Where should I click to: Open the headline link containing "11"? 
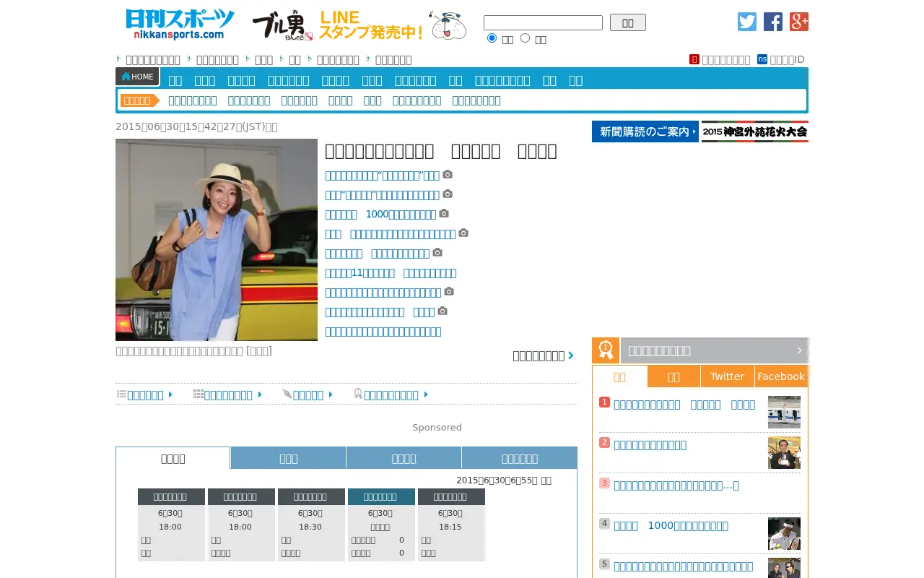(391, 273)
